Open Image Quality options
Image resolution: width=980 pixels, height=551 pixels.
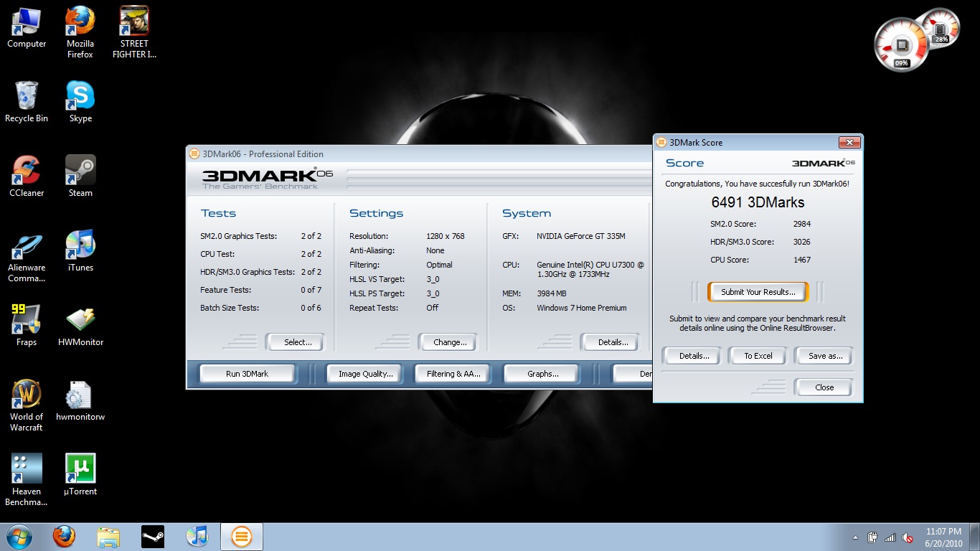tap(366, 374)
